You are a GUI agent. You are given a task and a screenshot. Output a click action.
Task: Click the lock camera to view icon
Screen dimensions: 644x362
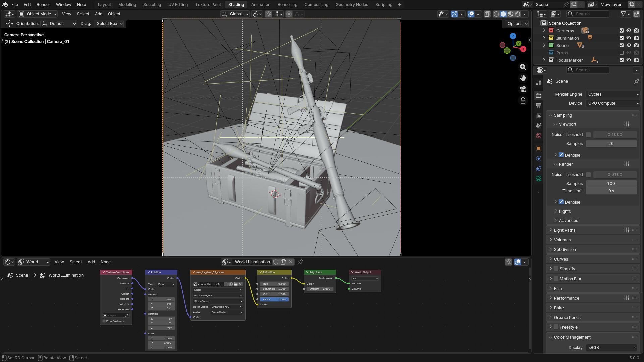pyautogui.click(x=523, y=101)
